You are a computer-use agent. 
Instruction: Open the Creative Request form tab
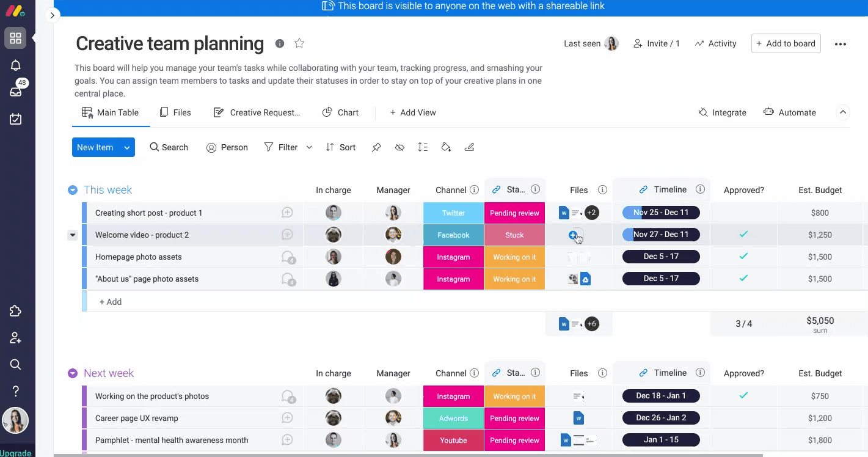pos(257,112)
